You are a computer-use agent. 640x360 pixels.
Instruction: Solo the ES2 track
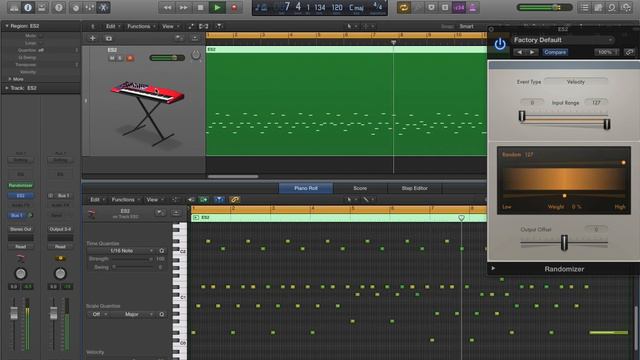pos(120,58)
